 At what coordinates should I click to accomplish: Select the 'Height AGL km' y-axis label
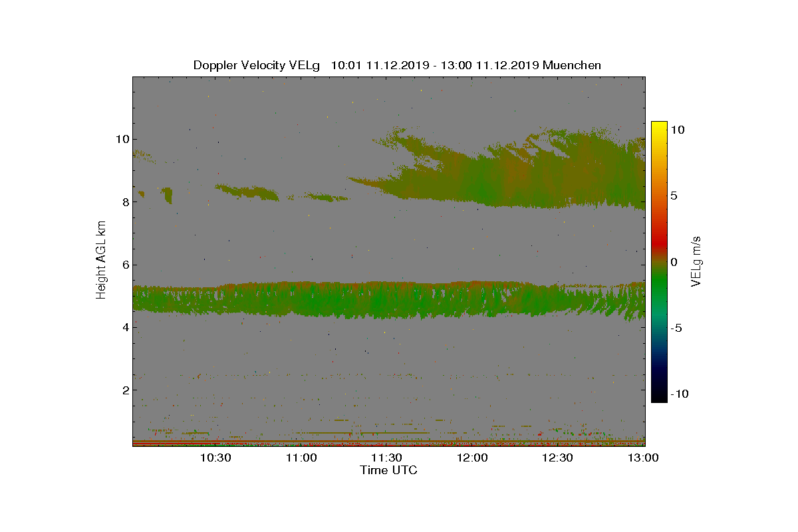point(101,259)
